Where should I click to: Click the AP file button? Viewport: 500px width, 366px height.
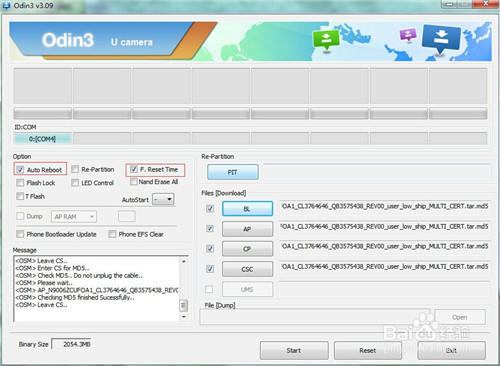(247, 229)
